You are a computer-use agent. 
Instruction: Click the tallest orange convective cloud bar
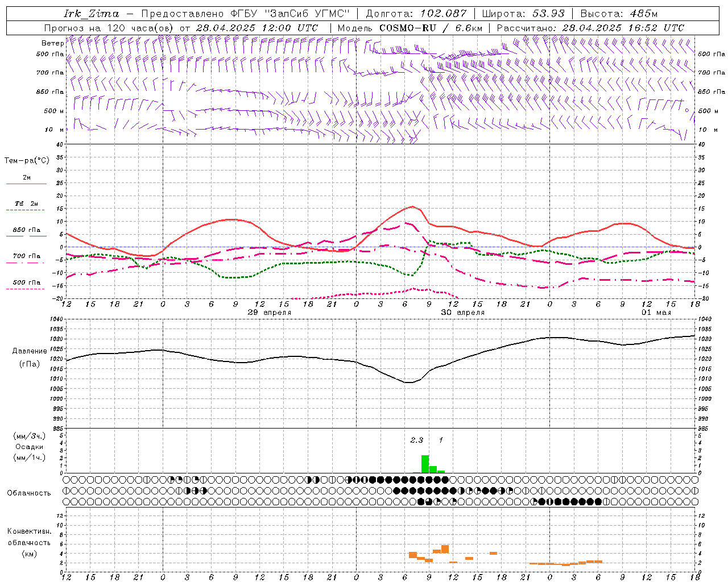(x=445, y=549)
